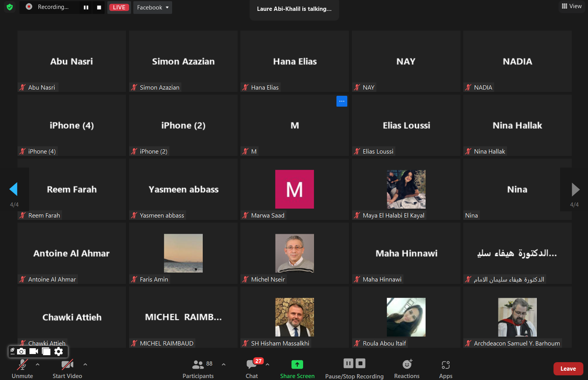Select Maya El Halabi El Kayal's photo
Image resolution: width=588 pixels, height=380 pixels.
tap(406, 189)
